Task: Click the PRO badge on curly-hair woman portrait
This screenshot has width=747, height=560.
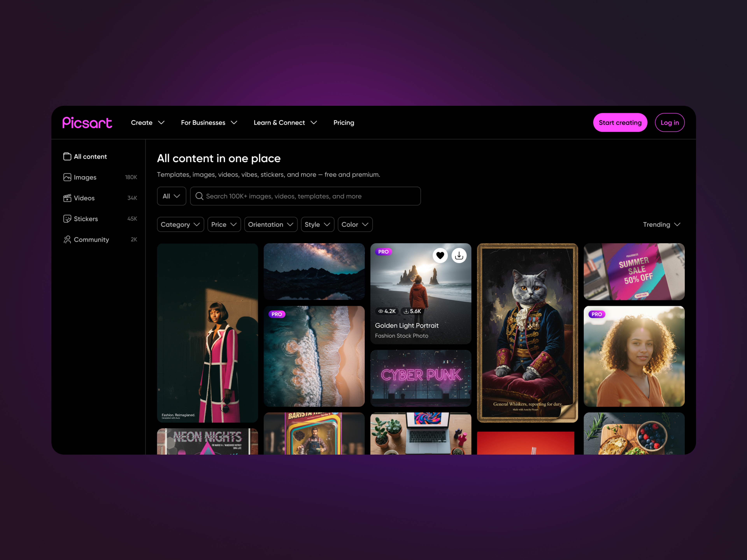Action: tap(597, 314)
